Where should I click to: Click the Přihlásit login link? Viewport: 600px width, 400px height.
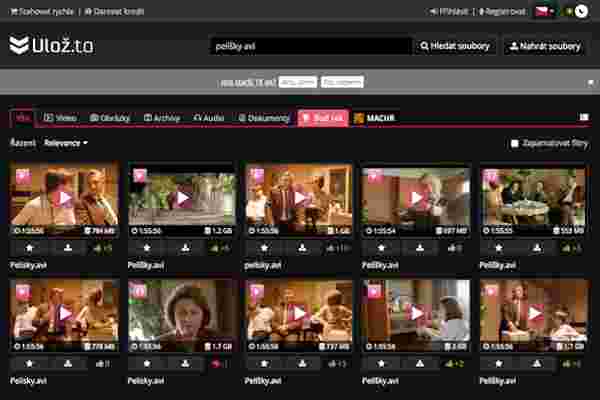(449, 11)
